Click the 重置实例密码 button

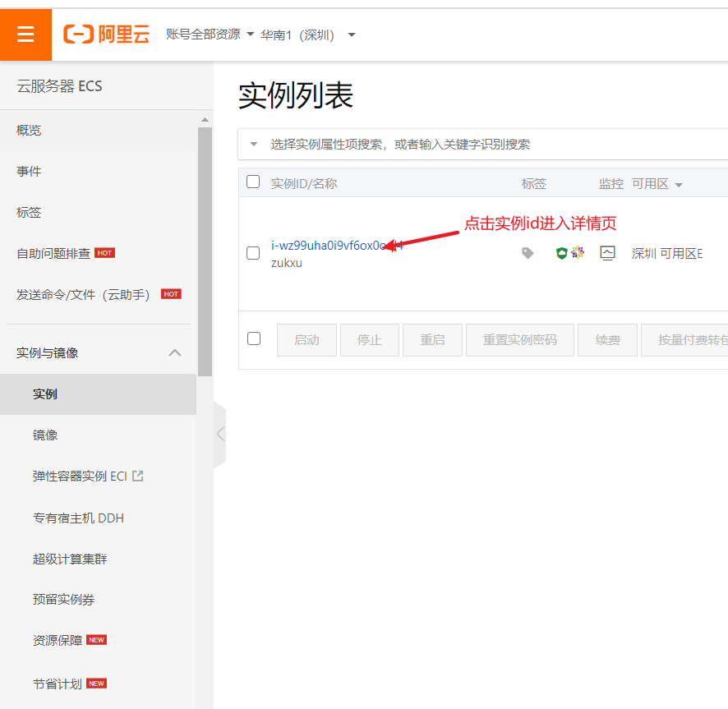coord(520,340)
